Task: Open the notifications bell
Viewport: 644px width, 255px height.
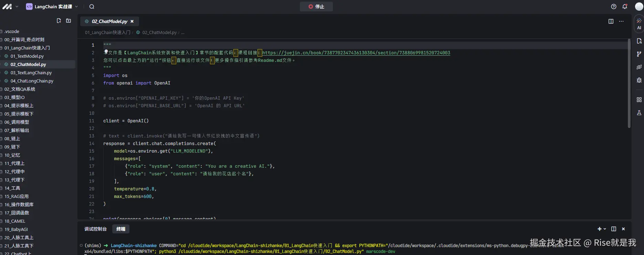Action: 625,7
